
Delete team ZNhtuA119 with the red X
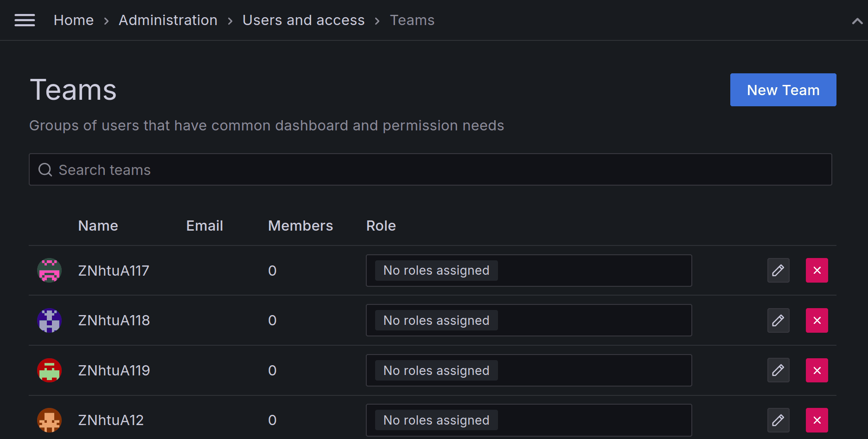tap(817, 370)
